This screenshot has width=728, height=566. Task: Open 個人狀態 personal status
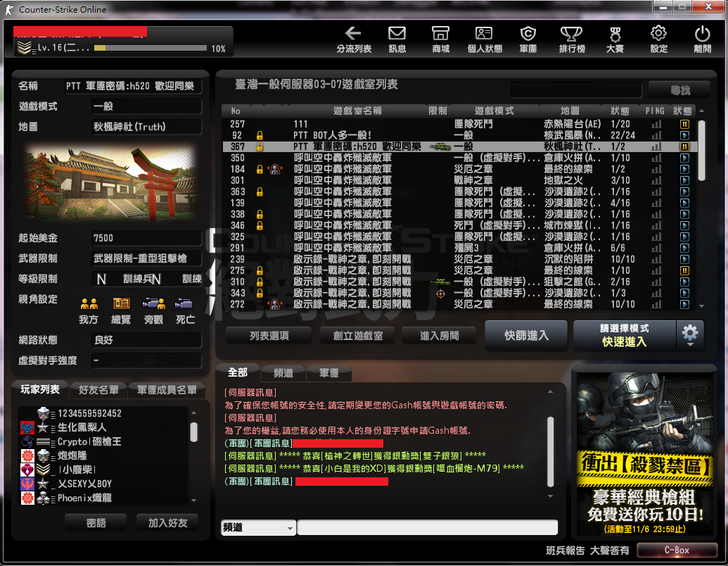tap(484, 39)
